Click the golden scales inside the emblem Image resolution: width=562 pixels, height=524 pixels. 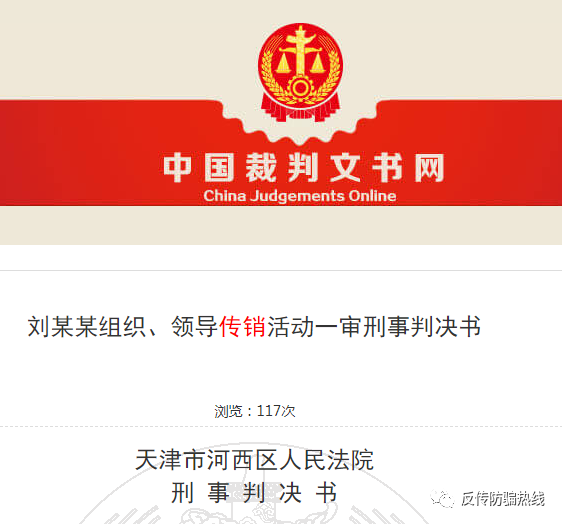[x=300, y=59]
